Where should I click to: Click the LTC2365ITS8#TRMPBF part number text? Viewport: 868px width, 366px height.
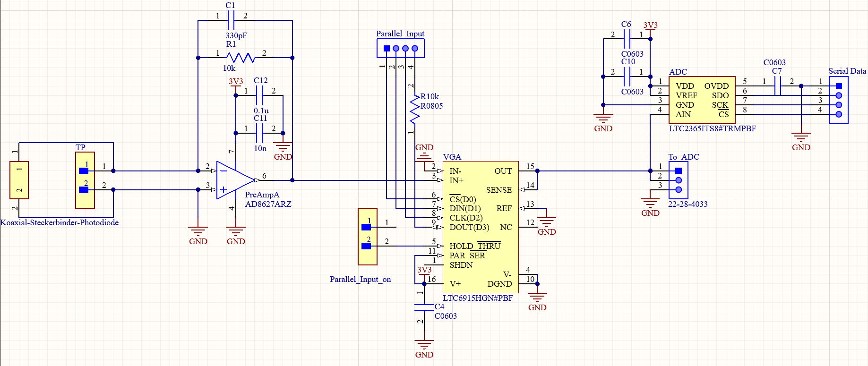[712, 128]
